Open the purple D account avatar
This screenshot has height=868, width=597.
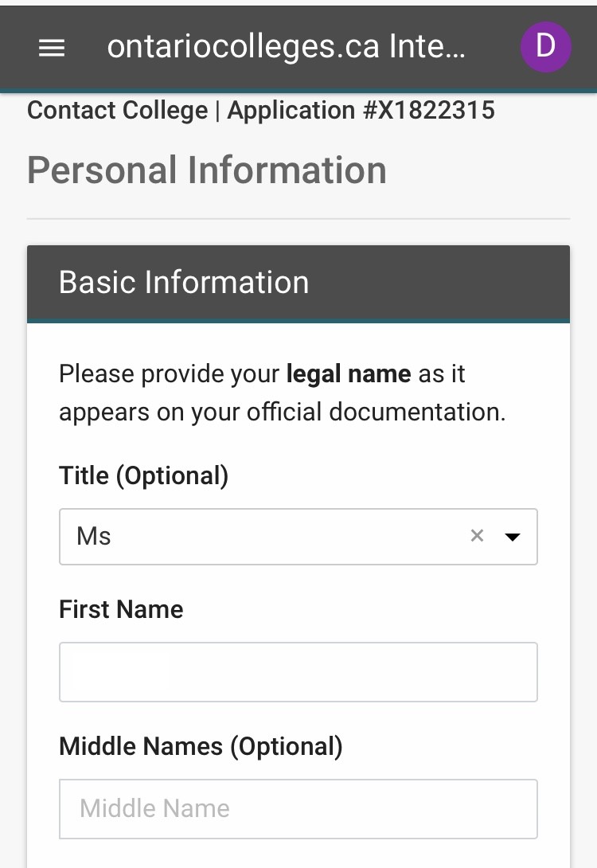point(545,47)
